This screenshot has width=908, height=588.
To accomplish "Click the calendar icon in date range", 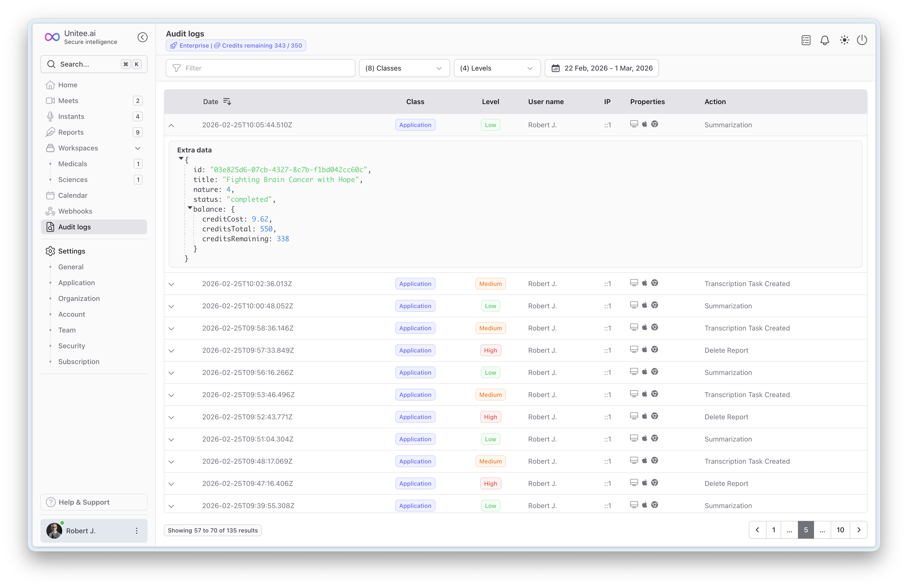I will point(555,68).
